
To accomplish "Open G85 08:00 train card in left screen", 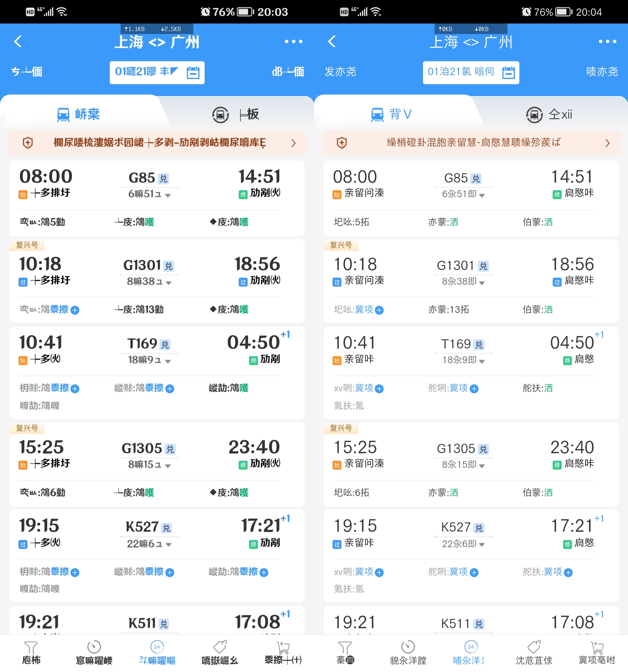I will [x=157, y=198].
